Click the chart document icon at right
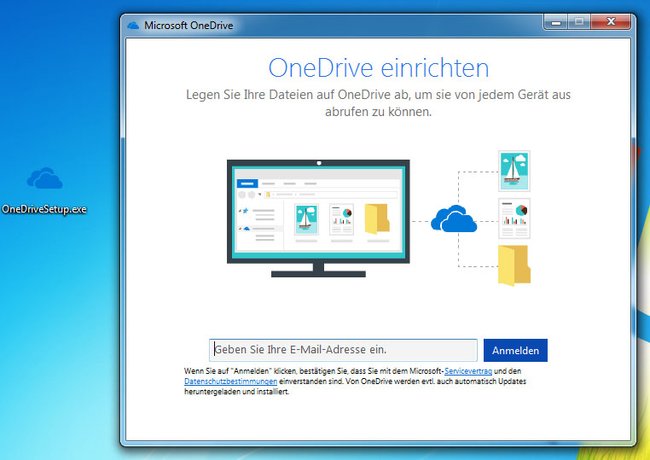The height and width of the screenshot is (460, 650). coord(514,218)
